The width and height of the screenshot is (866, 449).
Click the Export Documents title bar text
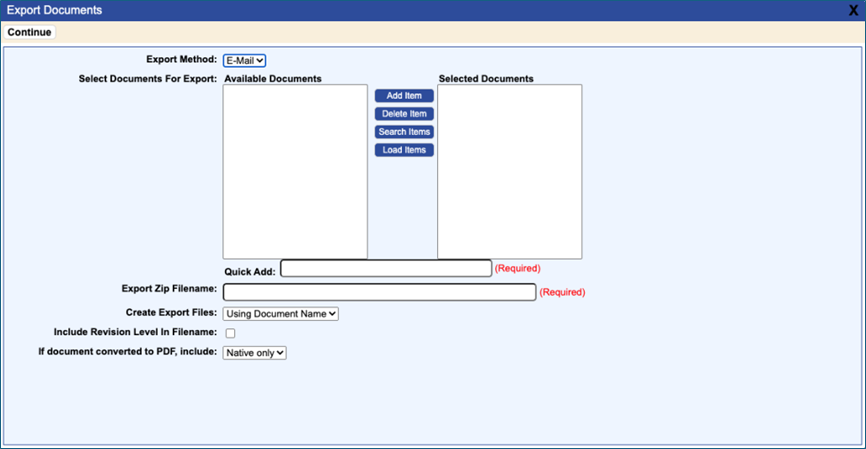[54, 10]
